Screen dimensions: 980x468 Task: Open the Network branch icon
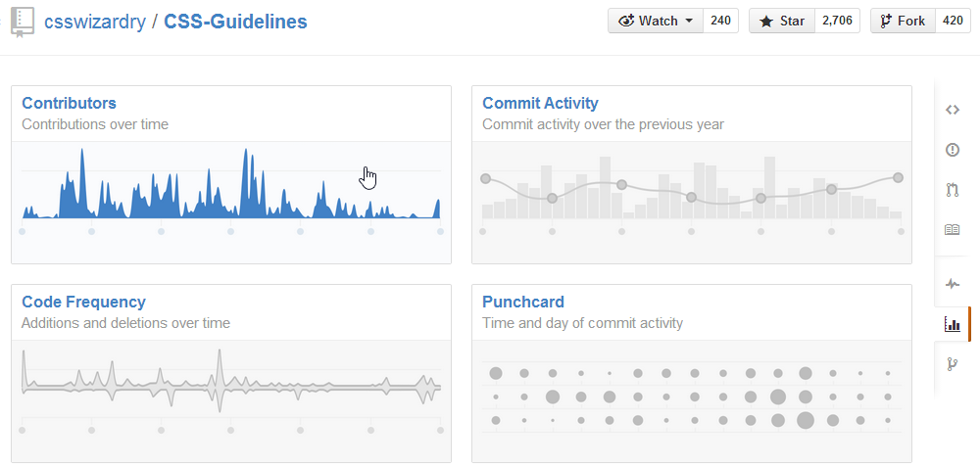coord(952,364)
